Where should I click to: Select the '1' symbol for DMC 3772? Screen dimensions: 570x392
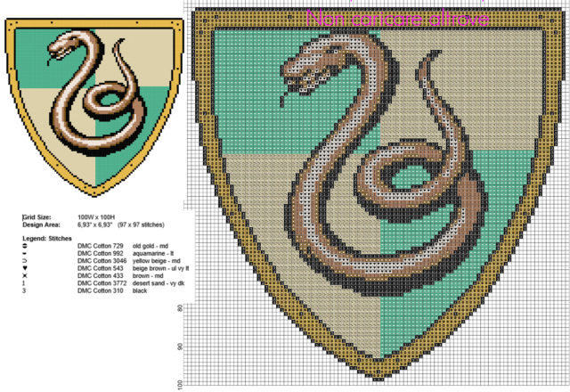coord(24,283)
